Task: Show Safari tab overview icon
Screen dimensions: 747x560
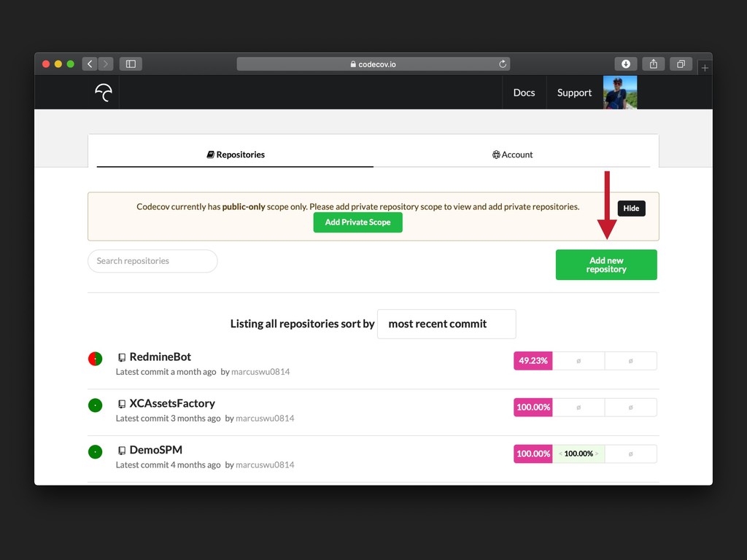Action: pos(681,64)
